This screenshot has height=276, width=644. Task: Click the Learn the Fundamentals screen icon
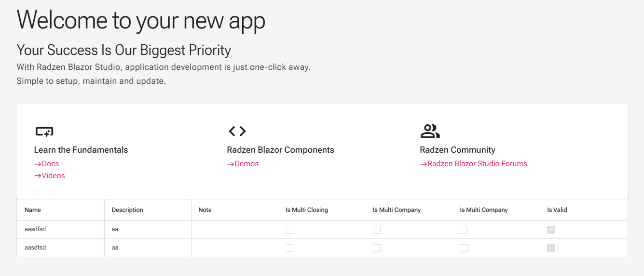[44, 131]
